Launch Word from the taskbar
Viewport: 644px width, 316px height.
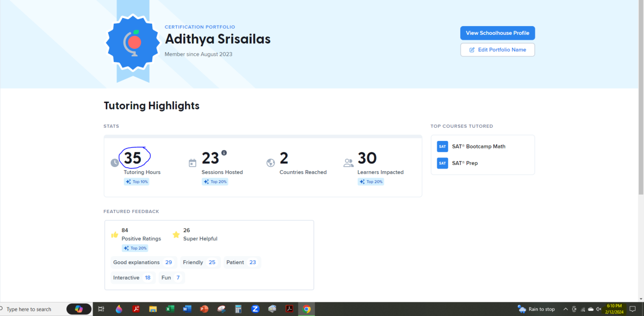pyautogui.click(x=187, y=309)
